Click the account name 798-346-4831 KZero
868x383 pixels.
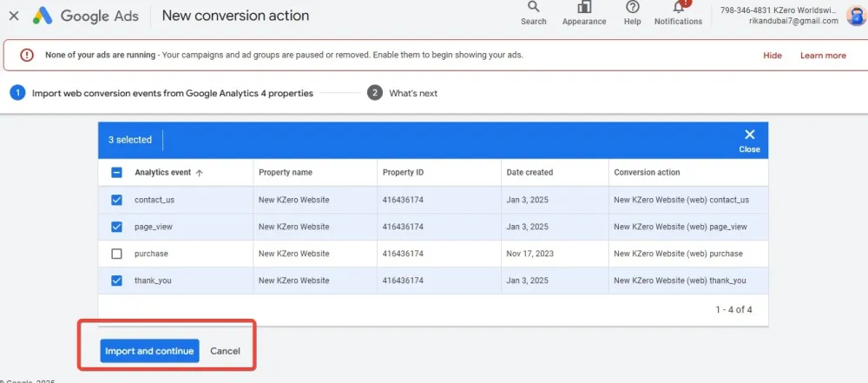pos(779,10)
